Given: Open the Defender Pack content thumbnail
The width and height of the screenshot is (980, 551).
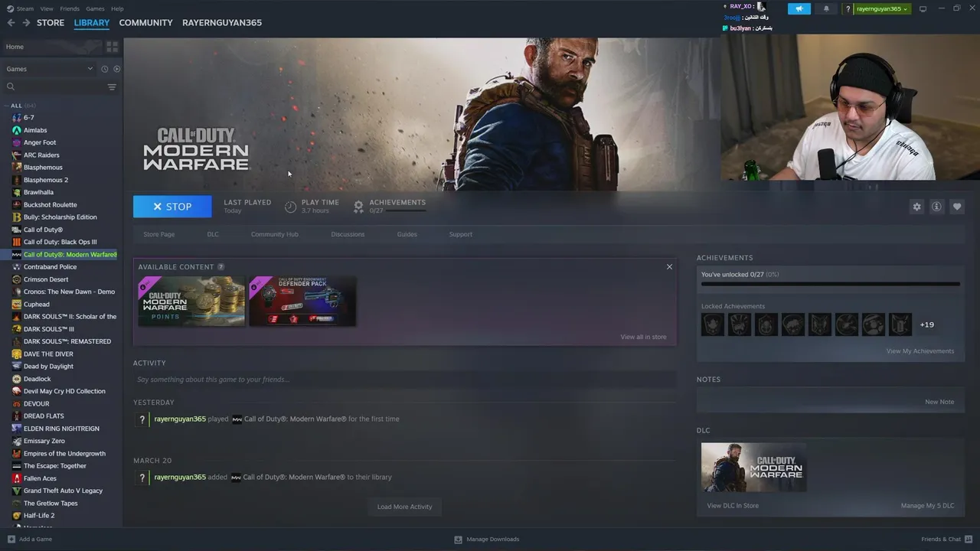Looking at the screenshot, I should point(302,302).
